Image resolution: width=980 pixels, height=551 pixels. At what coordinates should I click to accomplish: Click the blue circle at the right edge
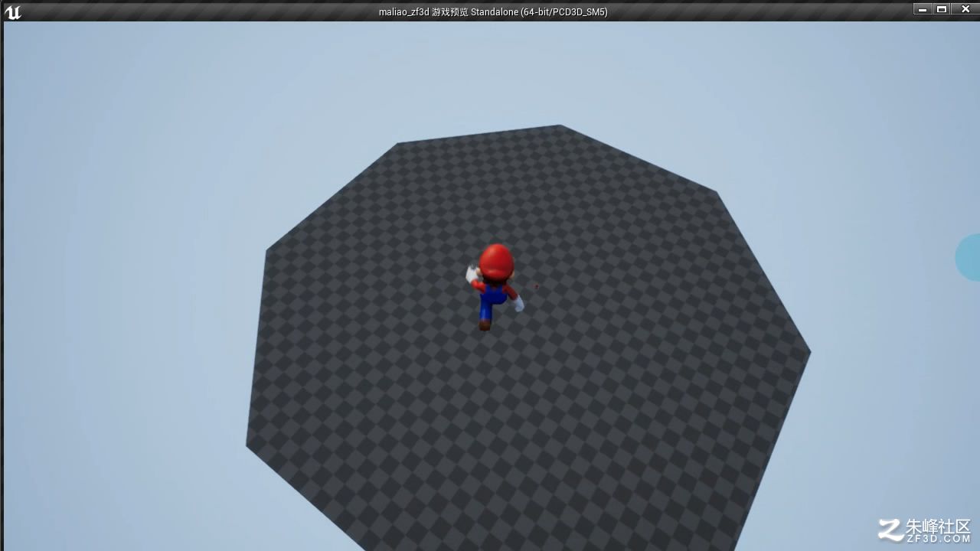[968, 257]
